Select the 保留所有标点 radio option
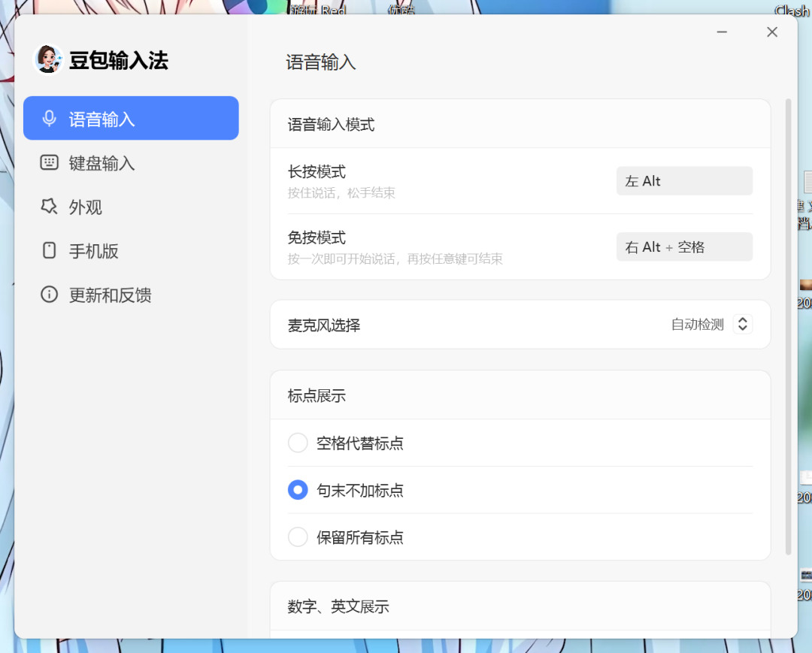This screenshot has width=812, height=653. click(298, 537)
